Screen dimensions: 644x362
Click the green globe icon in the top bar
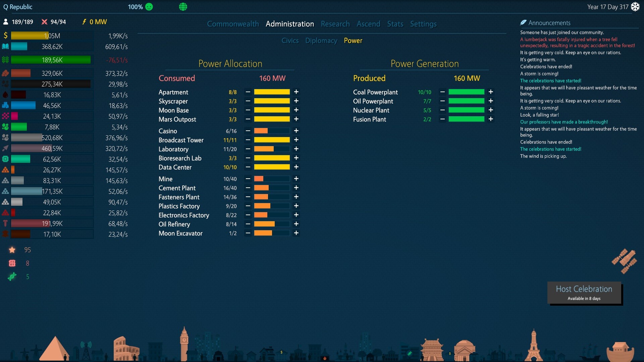(183, 7)
